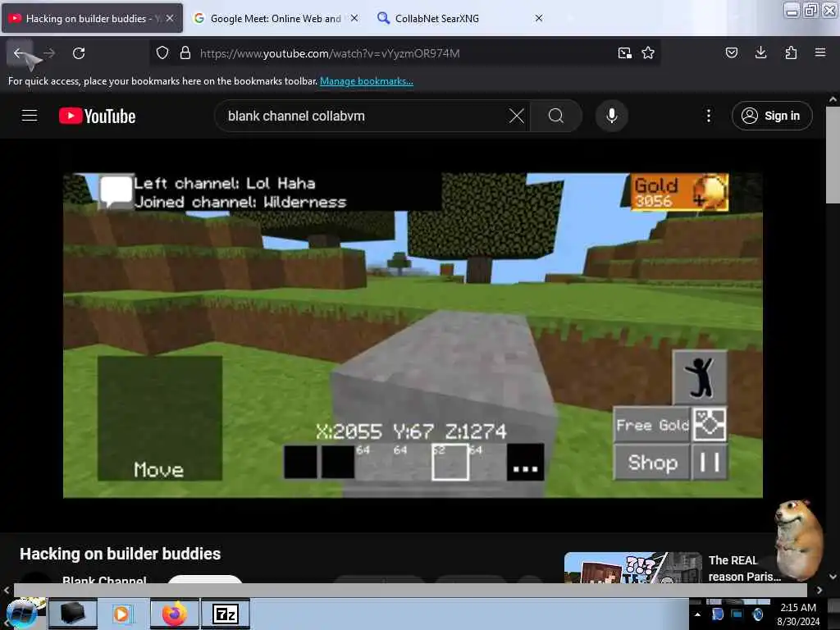Click the YouTube search magnifier button
Viewport: 840px width, 630px height.
556,116
